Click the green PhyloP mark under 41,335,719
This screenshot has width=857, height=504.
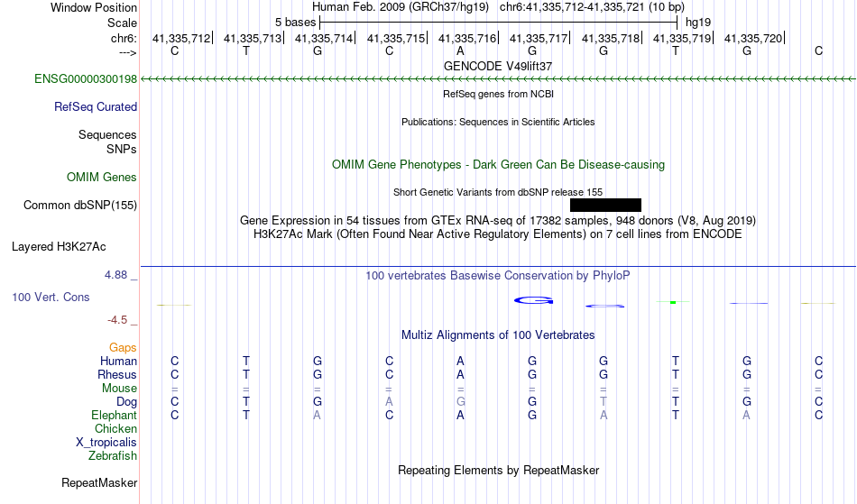(673, 302)
